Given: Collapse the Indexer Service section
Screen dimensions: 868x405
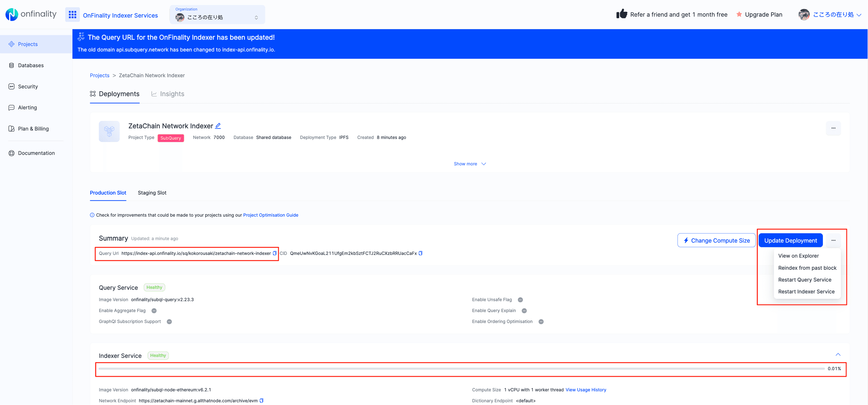Looking at the screenshot, I should [x=838, y=354].
